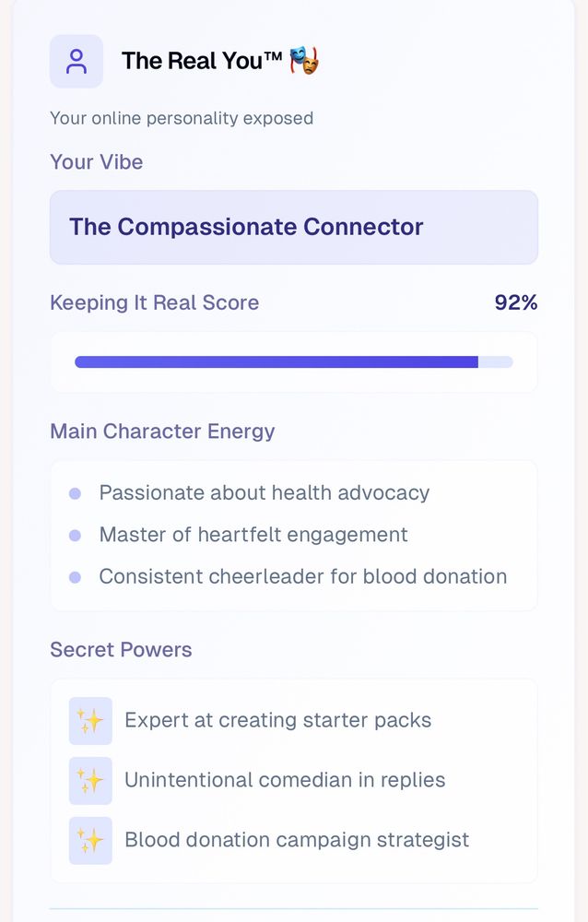Open the Your Vibe section heading
Screen dimensions: 588x922
96,162
